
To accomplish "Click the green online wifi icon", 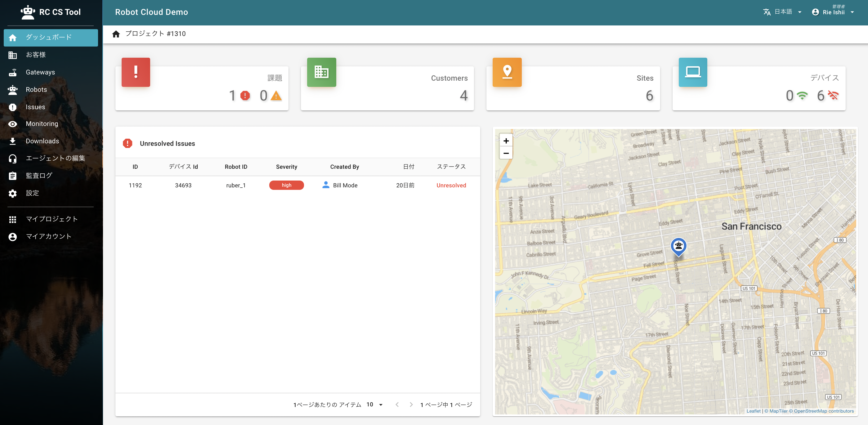I will coord(802,96).
